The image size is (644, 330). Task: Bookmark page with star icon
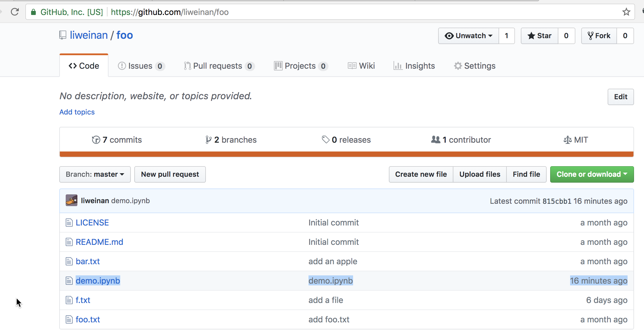[626, 12]
